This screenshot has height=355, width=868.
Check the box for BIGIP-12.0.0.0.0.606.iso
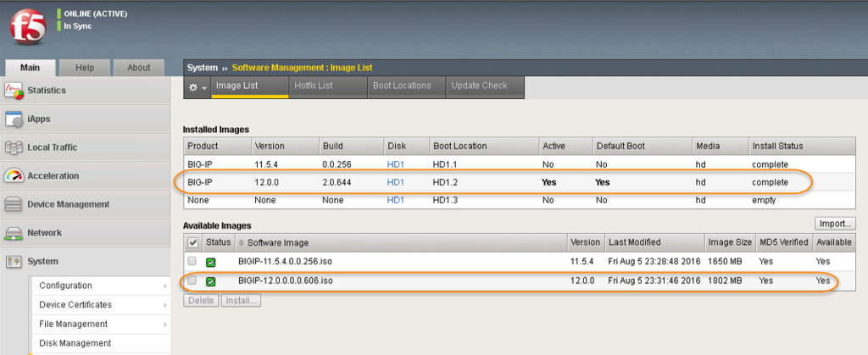pyautogui.click(x=192, y=280)
